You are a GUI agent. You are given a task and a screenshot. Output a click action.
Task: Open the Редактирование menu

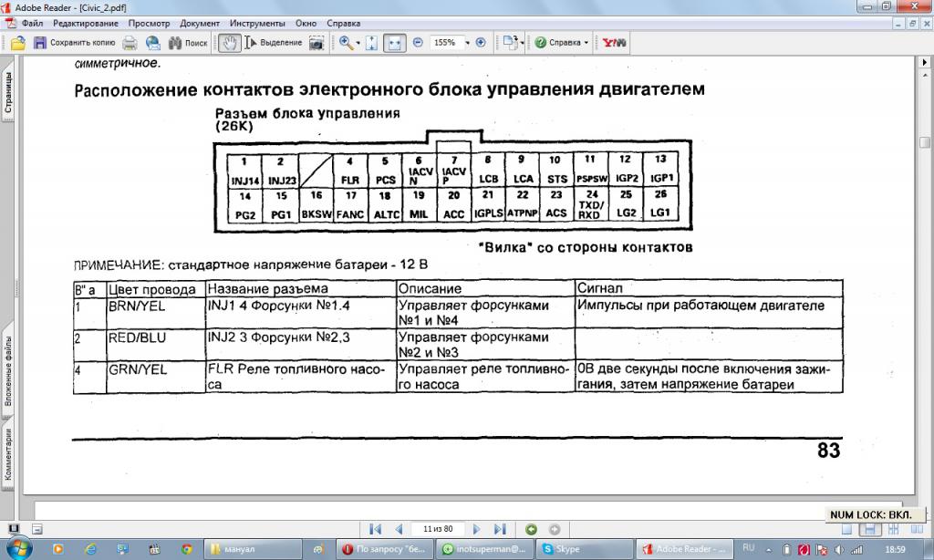click(86, 23)
